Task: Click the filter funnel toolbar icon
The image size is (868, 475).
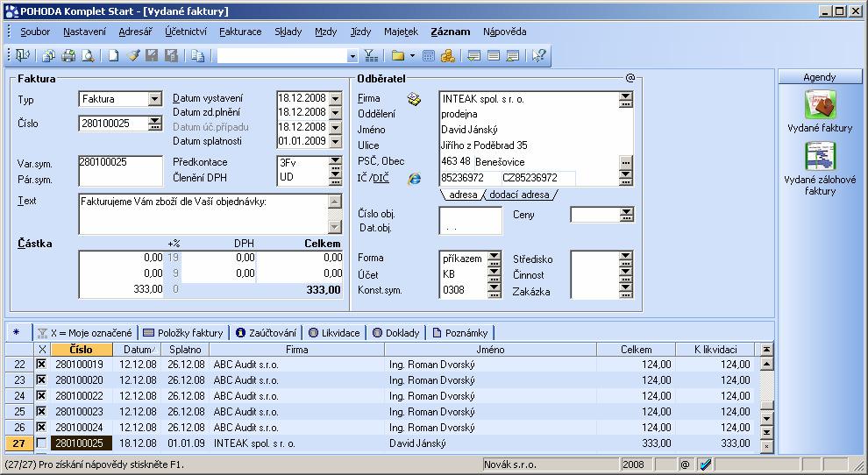Action: click(371, 55)
